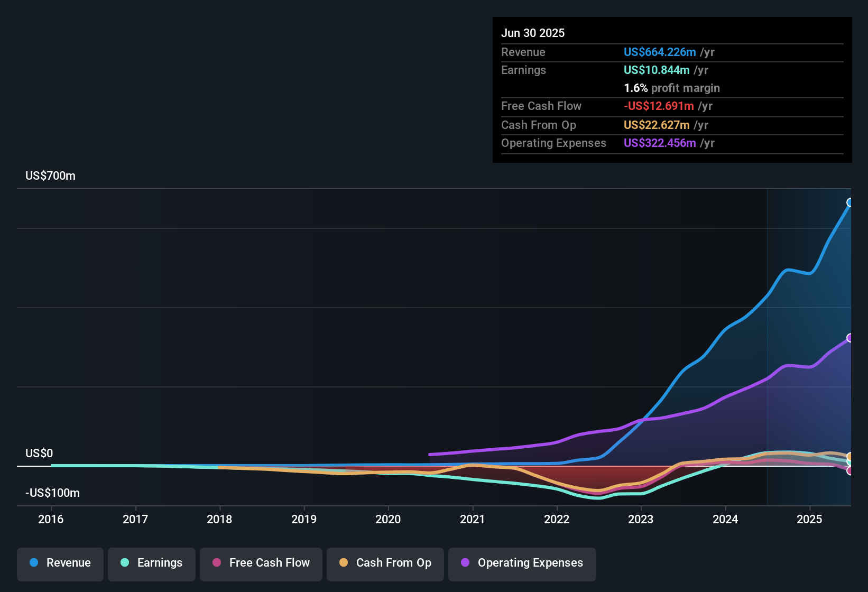Click the US$0 y-axis label

[x=39, y=453]
